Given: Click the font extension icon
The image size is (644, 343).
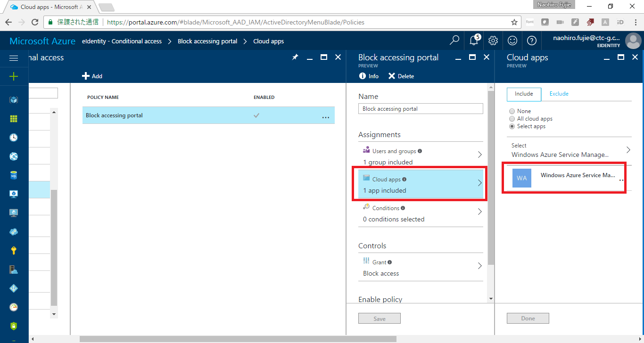Looking at the screenshot, I should point(530,22).
